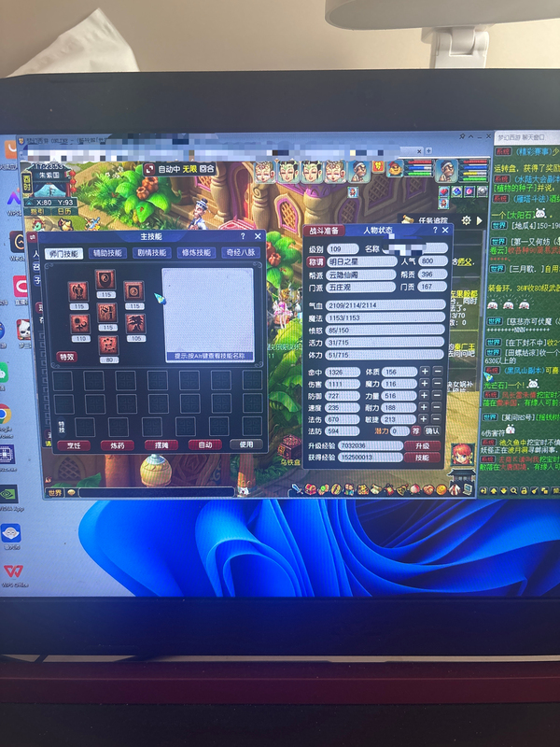Screen dimensions: 560x747
Task: Increase 力量 with the plus button
Action: pyautogui.click(x=425, y=395)
